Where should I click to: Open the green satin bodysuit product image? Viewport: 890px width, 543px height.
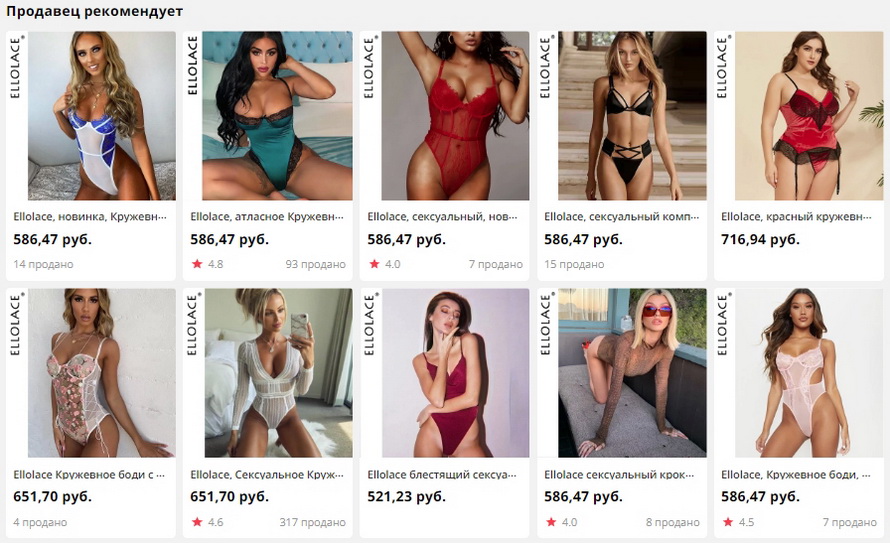click(267, 115)
